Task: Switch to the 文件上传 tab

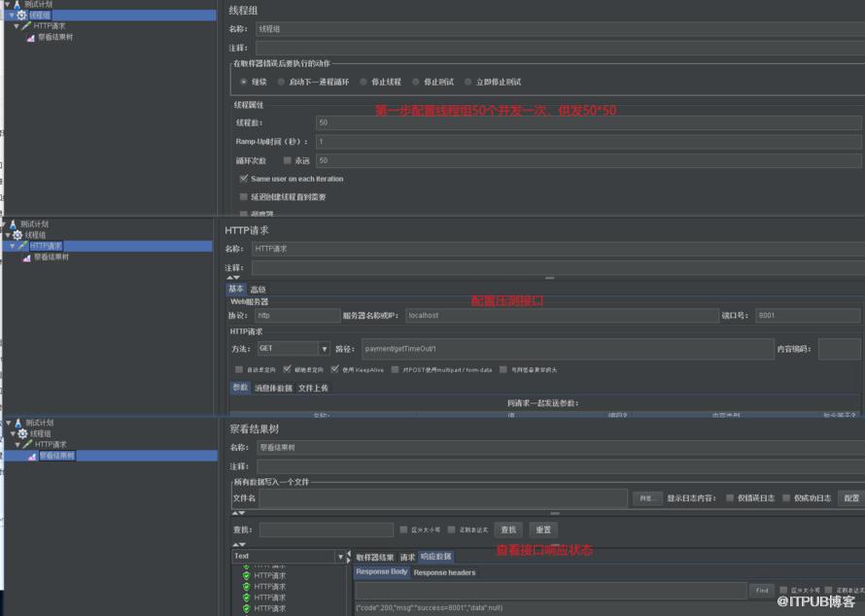Action: [x=313, y=389]
